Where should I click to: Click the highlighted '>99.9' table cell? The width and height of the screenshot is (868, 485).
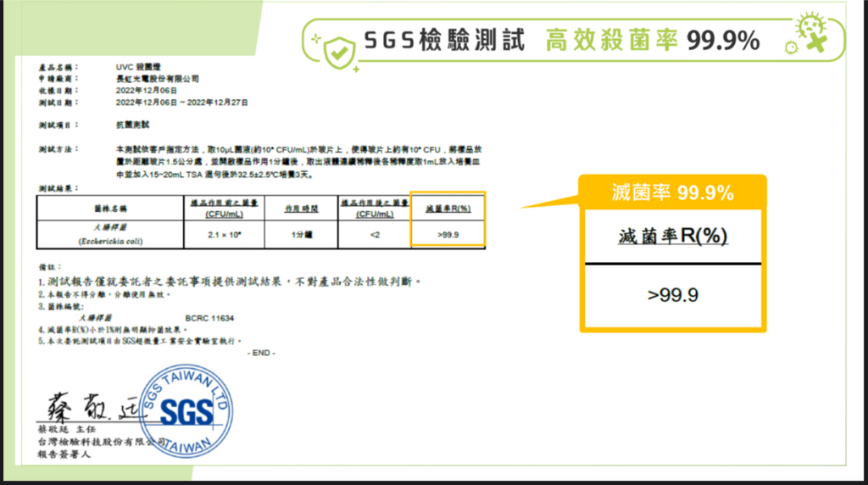pyautogui.click(x=447, y=235)
